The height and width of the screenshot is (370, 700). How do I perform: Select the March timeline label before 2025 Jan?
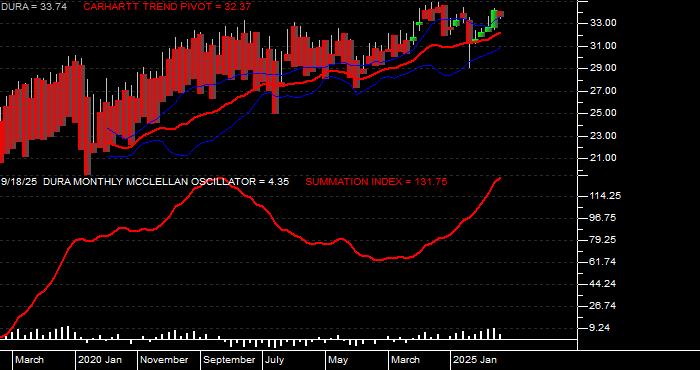coord(405,360)
